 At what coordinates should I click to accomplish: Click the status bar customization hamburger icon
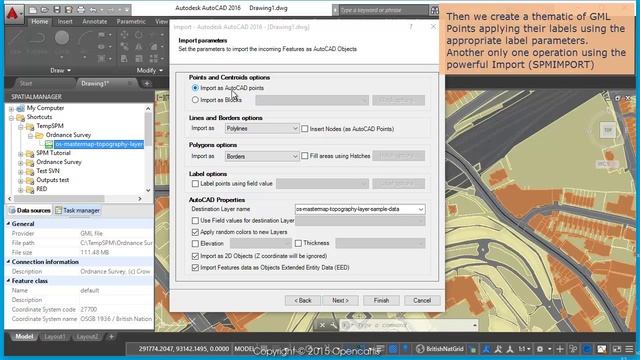click(x=629, y=349)
